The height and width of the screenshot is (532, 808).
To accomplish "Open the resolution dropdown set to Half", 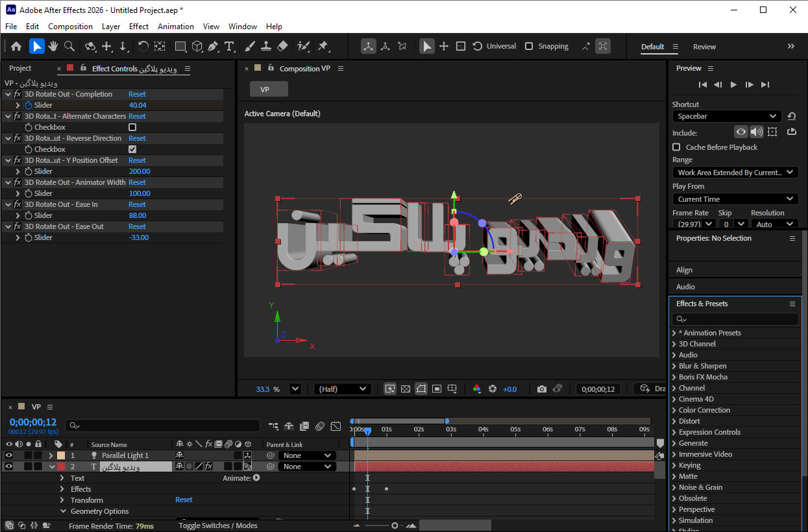I will (342, 388).
